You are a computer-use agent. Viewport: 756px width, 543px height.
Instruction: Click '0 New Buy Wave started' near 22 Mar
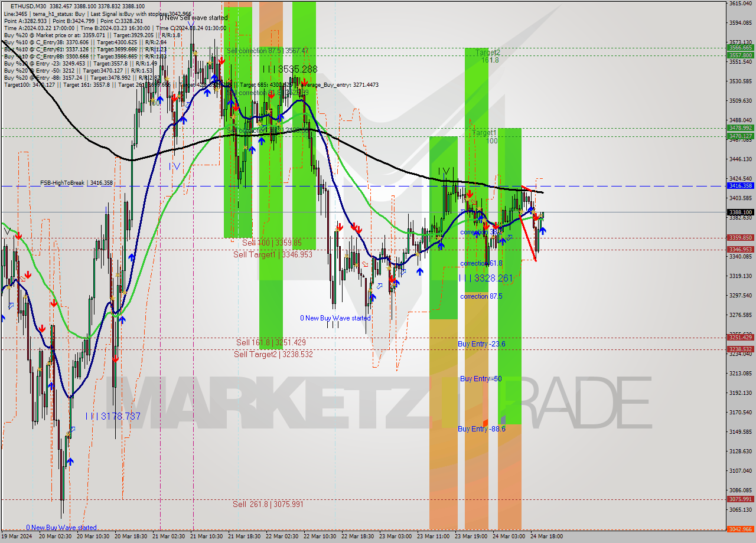click(x=335, y=318)
